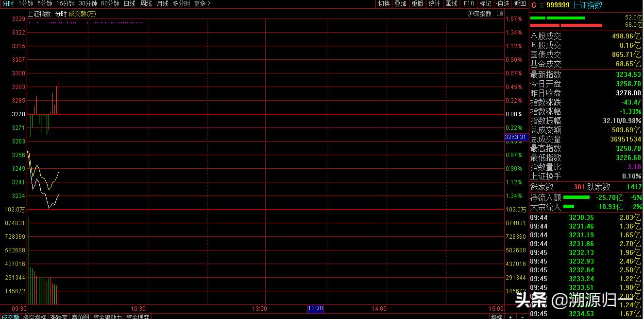Click the tick row with price 3232.93
Image resolution: width=644 pixels, height=319 pixels.
click(586, 261)
